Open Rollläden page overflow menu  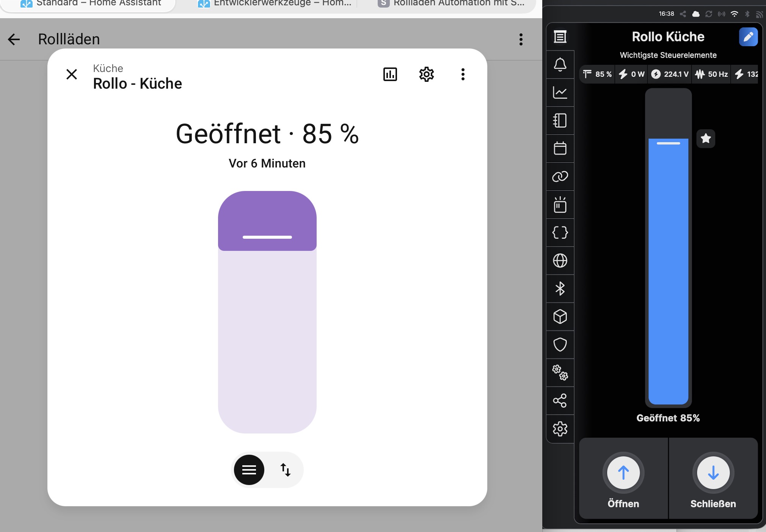[x=521, y=39]
